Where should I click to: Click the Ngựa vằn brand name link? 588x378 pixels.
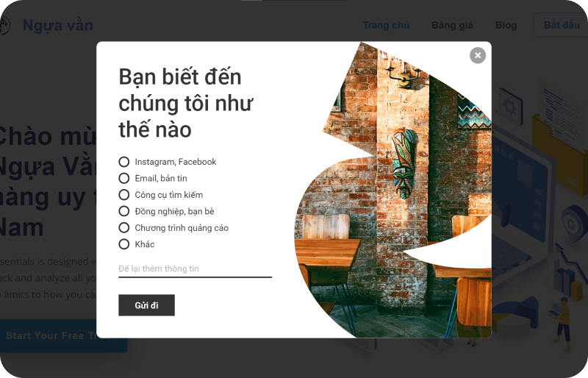[x=58, y=26]
